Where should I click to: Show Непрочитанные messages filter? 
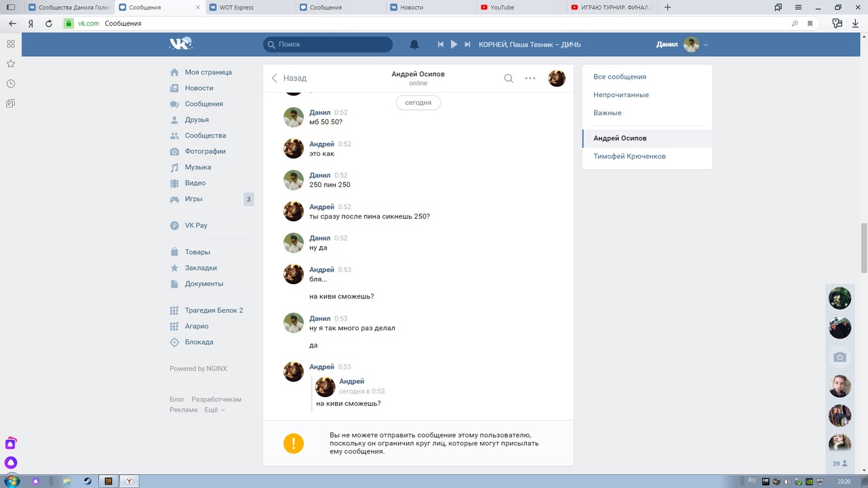pyautogui.click(x=620, y=95)
